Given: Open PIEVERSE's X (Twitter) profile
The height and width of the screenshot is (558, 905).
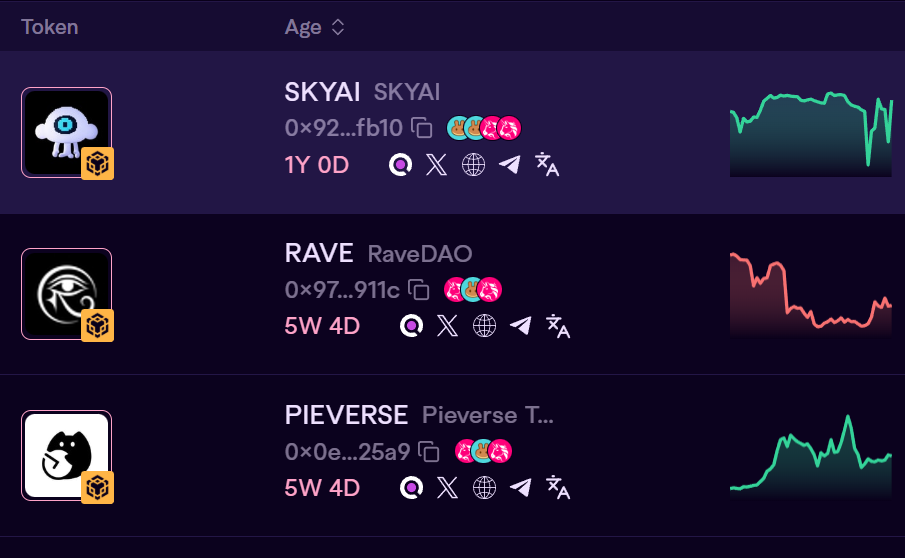Looking at the screenshot, I should (447, 488).
